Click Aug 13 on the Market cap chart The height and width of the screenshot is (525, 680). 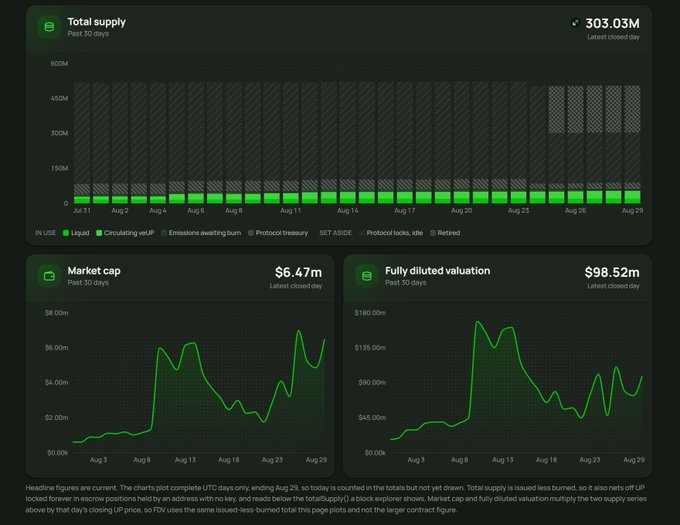[x=185, y=460]
